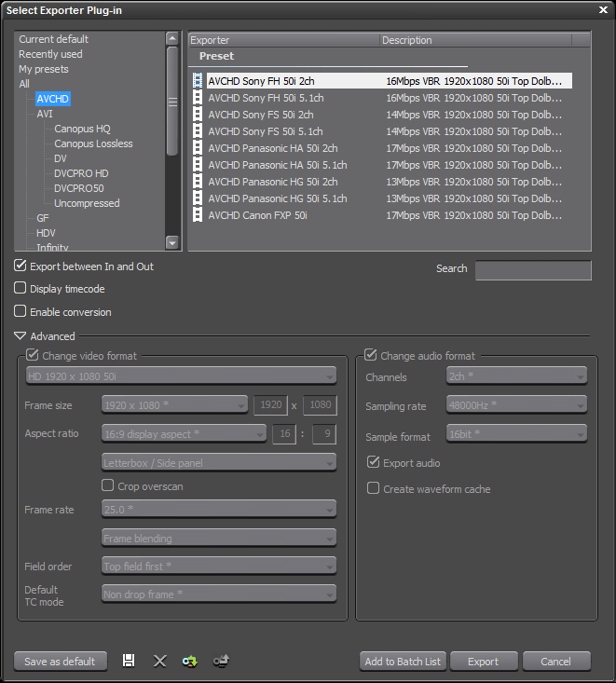Click Save as default button
The height and width of the screenshot is (683, 616).
[61, 662]
